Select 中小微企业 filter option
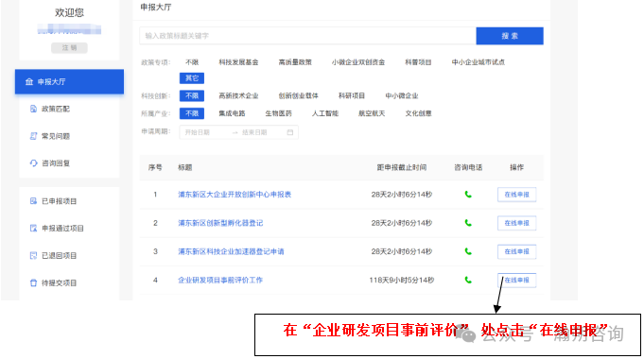This screenshot has width=644, height=359. point(402,95)
